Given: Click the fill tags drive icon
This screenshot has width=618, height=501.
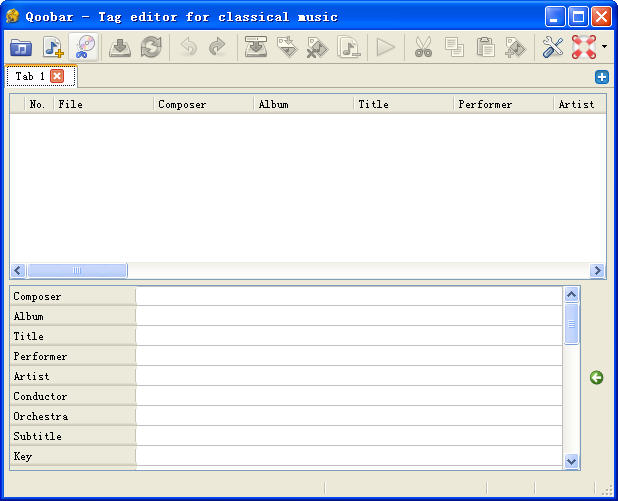Looking at the screenshot, I should 255,47.
